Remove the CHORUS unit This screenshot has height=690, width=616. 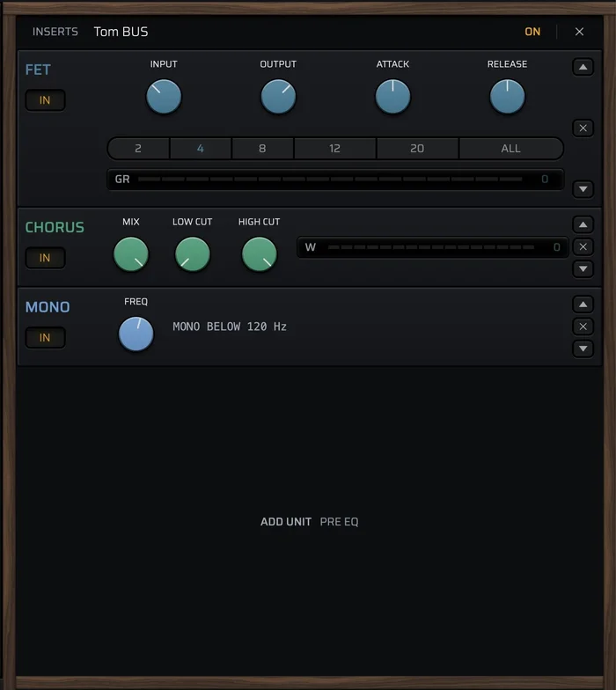583,246
